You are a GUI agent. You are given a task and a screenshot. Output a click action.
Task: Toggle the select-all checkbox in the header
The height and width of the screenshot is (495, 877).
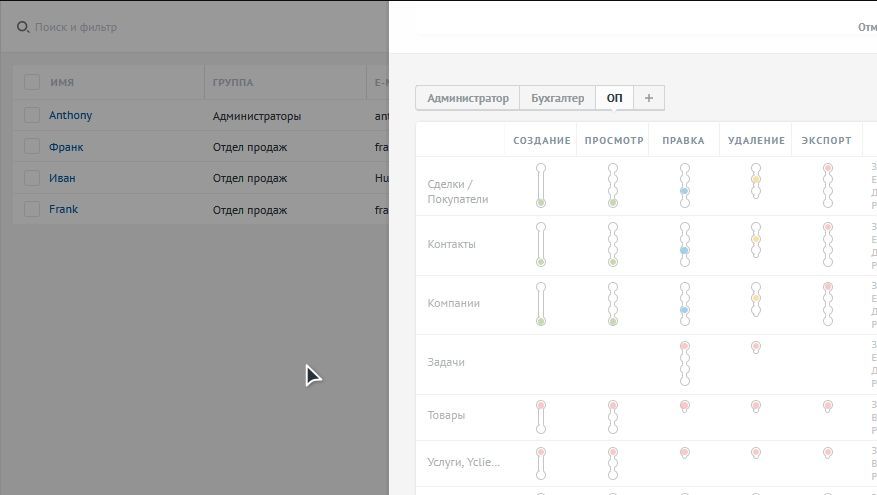click(x=32, y=82)
